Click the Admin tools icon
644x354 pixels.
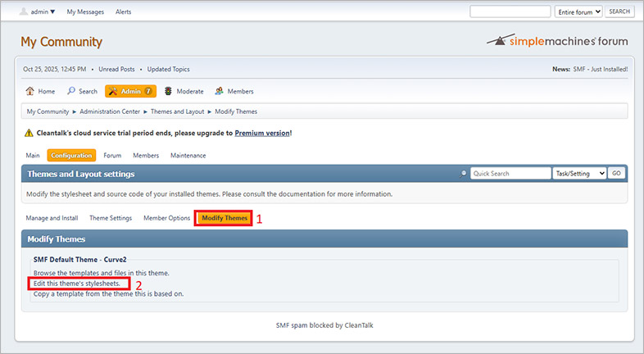pos(113,91)
